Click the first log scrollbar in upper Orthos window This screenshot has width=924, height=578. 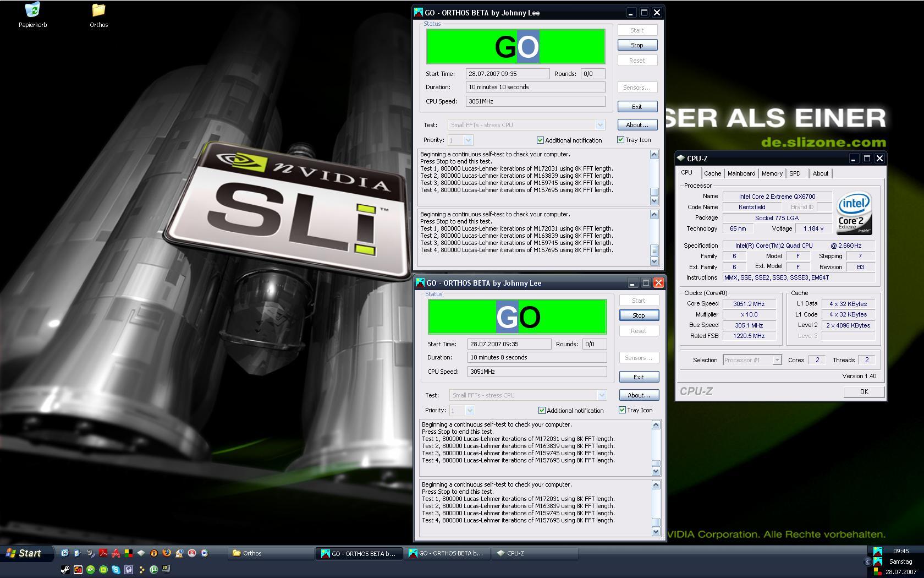(654, 177)
